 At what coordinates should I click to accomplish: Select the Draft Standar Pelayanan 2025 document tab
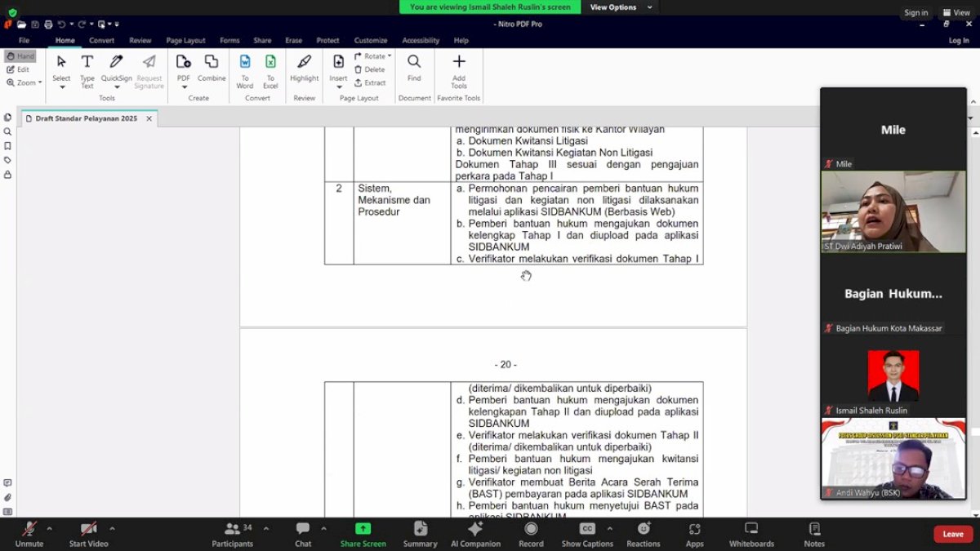tap(87, 118)
